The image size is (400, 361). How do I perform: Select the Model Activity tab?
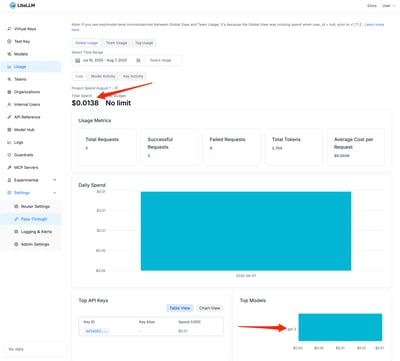[103, 76]
